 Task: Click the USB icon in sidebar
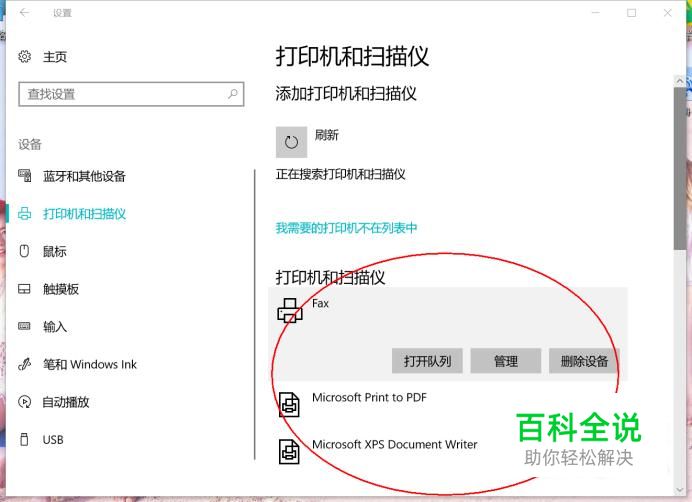tap(24, 439)
